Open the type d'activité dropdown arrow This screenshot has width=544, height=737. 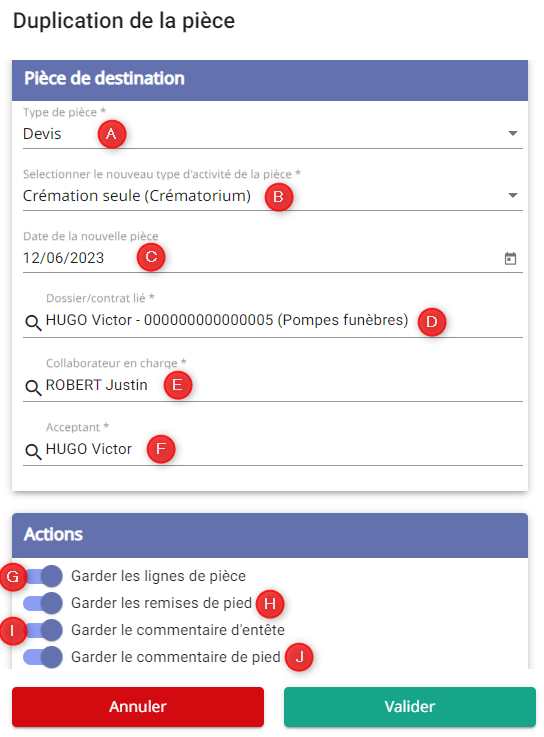tap(513, 196)
